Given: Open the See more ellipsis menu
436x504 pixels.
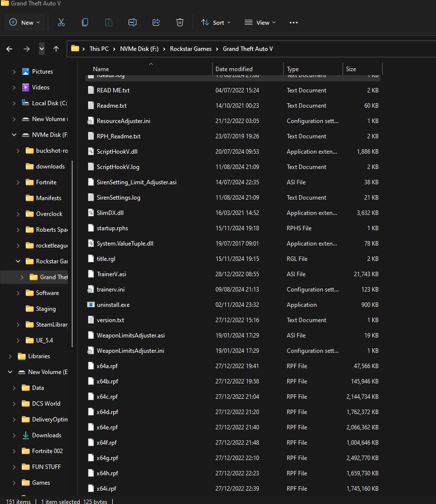Looking at the screenshot, I should pos(294,22).
